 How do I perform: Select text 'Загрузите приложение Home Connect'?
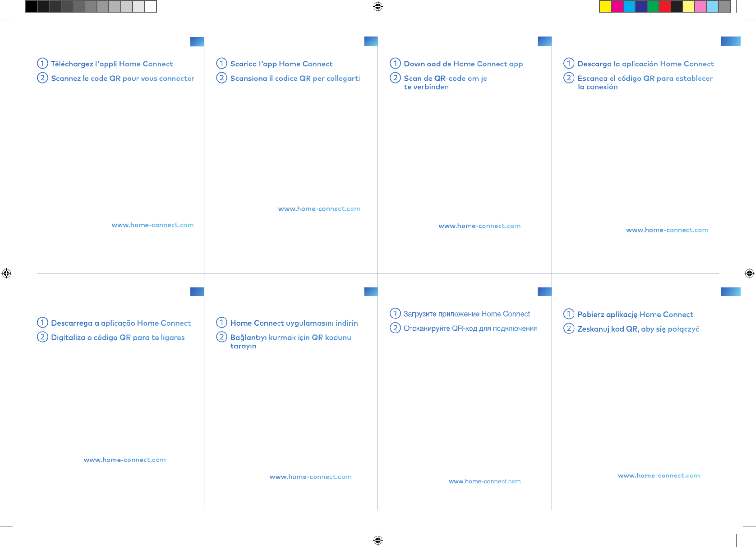[x=467, y=314]
